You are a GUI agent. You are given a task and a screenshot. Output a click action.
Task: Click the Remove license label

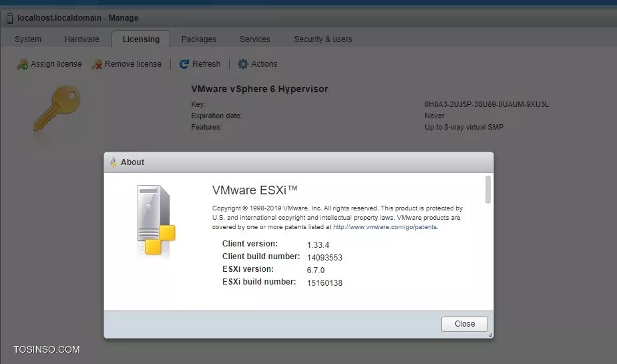[133, 64]
